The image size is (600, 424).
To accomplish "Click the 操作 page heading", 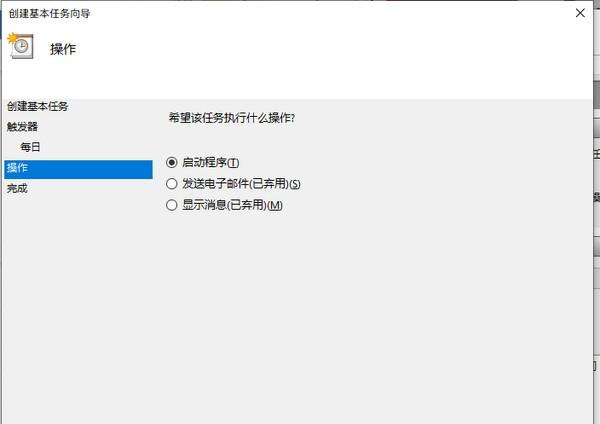I will click(x=63, y=49).
